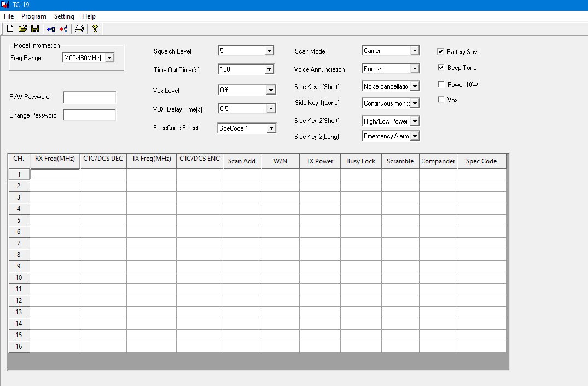
Task: Click the TX Power column header
Action: click(x=319, y=161)
